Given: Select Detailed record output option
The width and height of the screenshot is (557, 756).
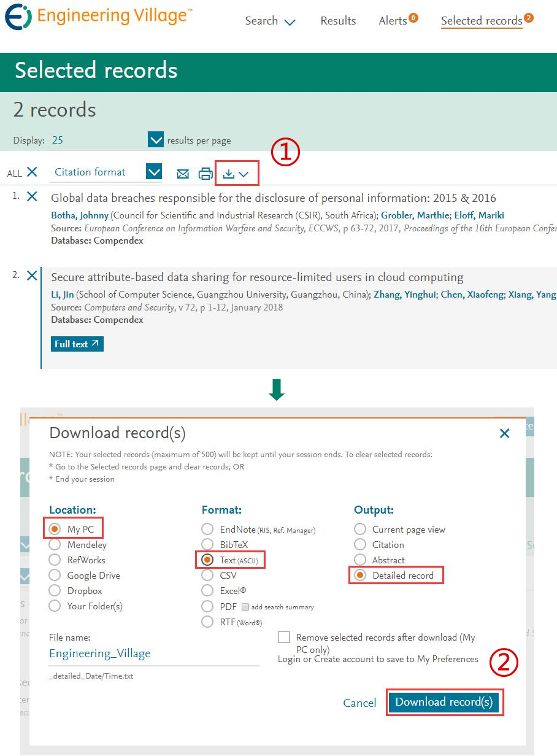Looking at the screenshot, I should pos(360,575).
